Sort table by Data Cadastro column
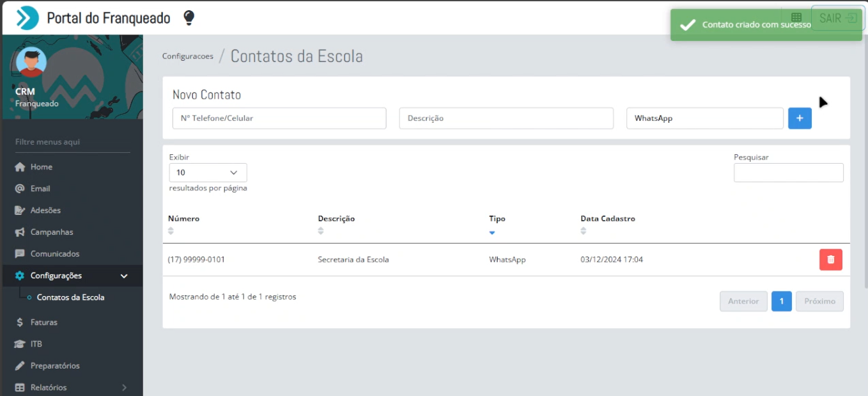Viewport: 868px width, 396px height. 607,219
